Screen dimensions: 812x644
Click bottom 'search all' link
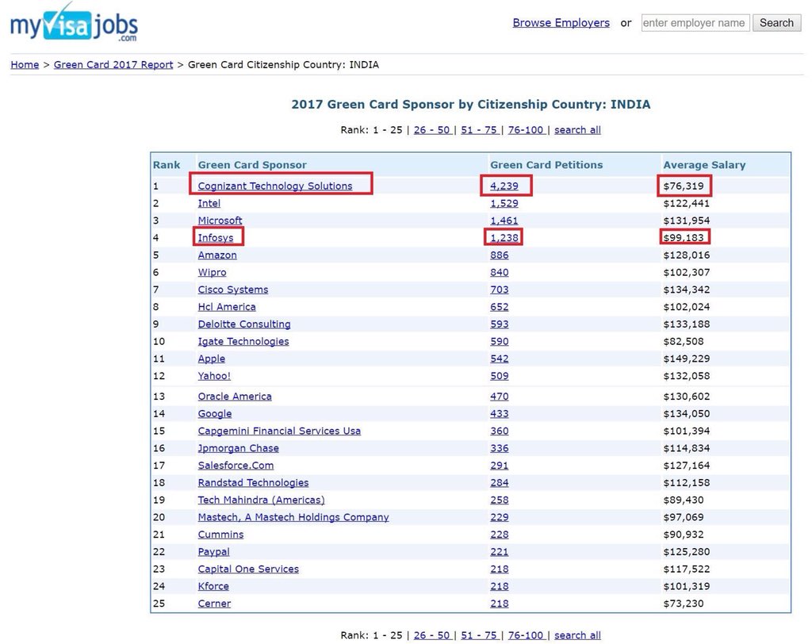tap(577, 635)
